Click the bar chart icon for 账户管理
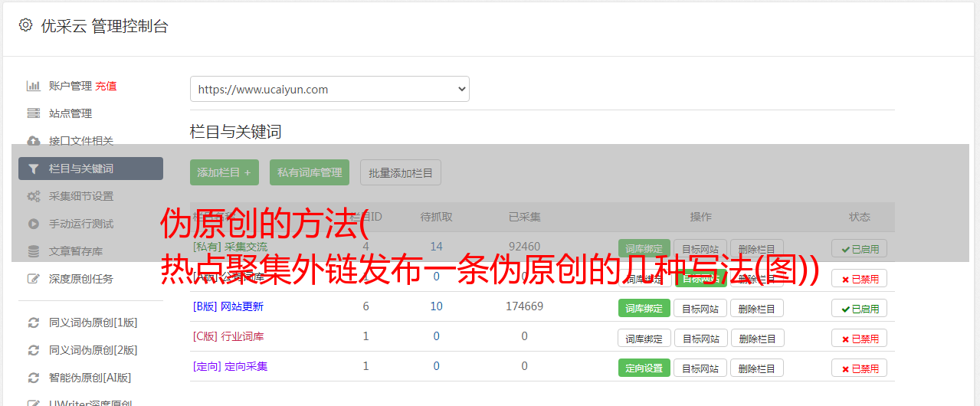 click(x=34, y=86)
